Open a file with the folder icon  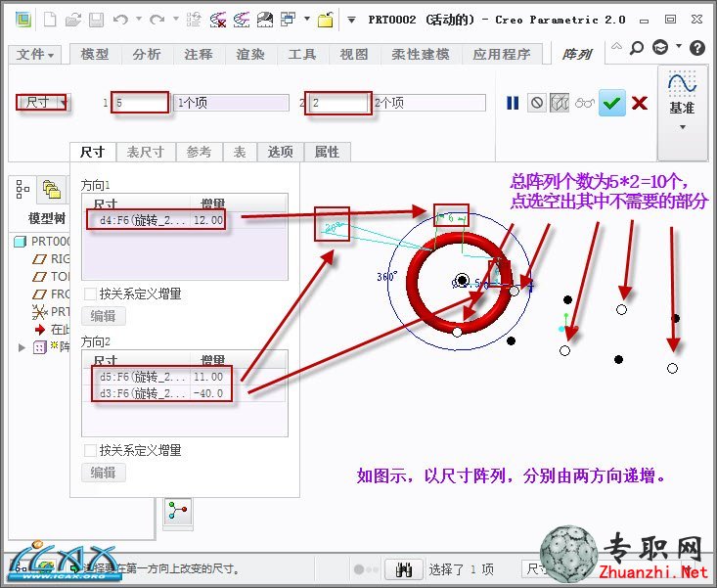click(x=73, y=20)
